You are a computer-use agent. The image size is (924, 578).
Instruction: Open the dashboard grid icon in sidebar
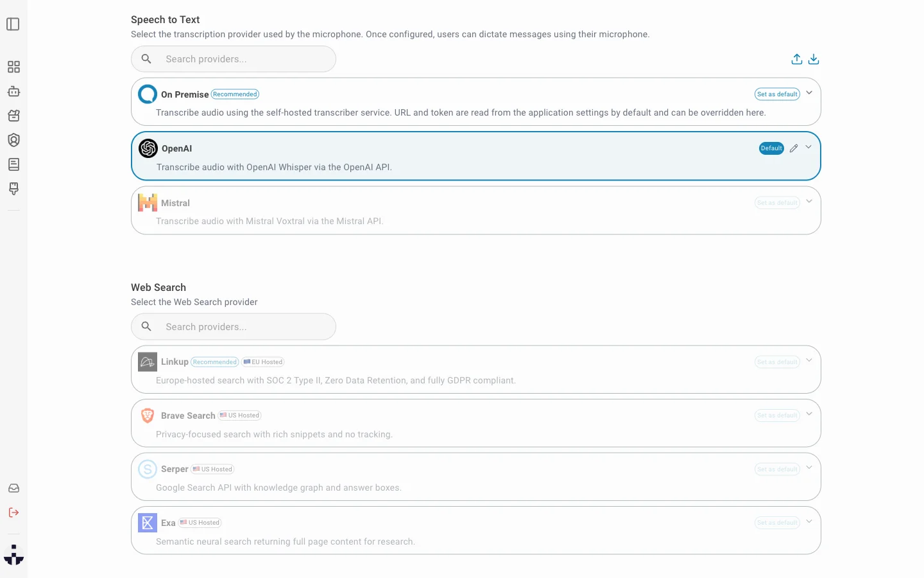(x=13, y=67)
